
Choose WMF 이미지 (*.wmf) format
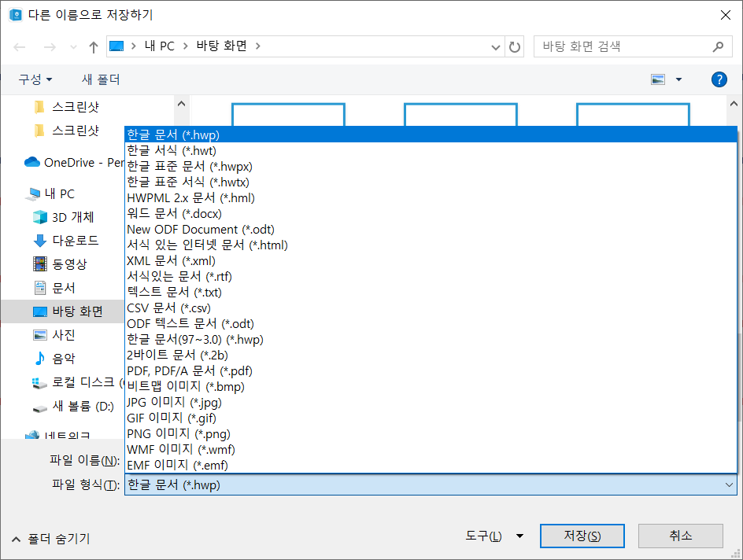431,449
